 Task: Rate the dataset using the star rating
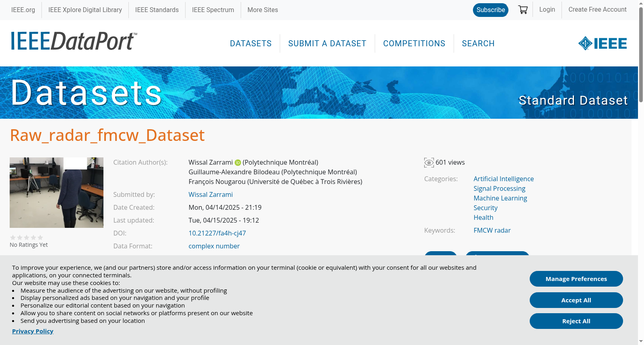click(27, 238)
